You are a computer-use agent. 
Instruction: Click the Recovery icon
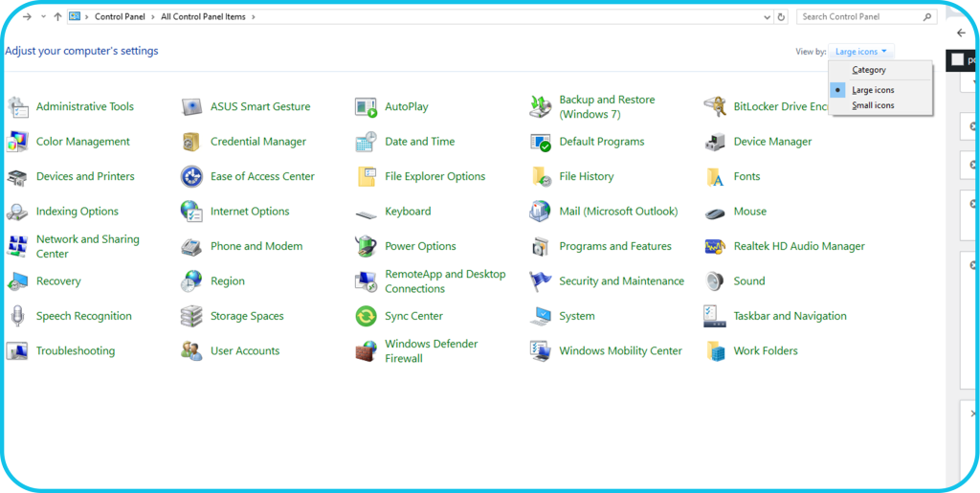[x=17, y=281]
